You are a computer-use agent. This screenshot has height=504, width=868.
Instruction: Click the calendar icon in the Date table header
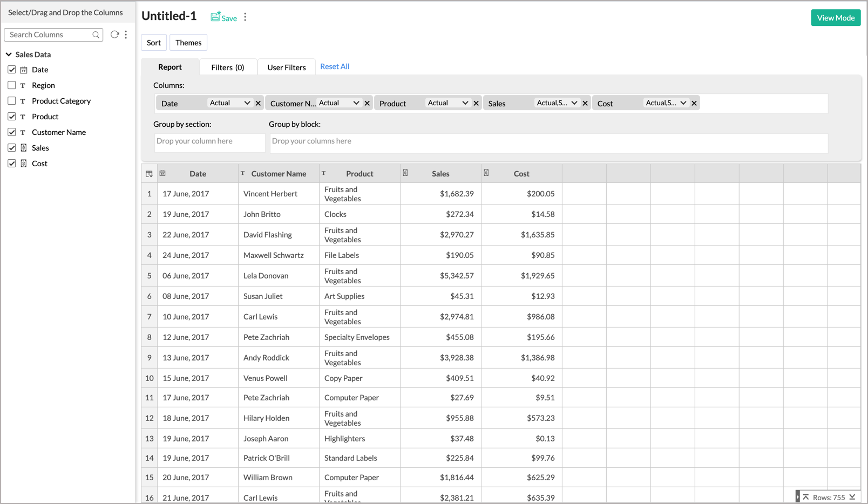[163, 173]
